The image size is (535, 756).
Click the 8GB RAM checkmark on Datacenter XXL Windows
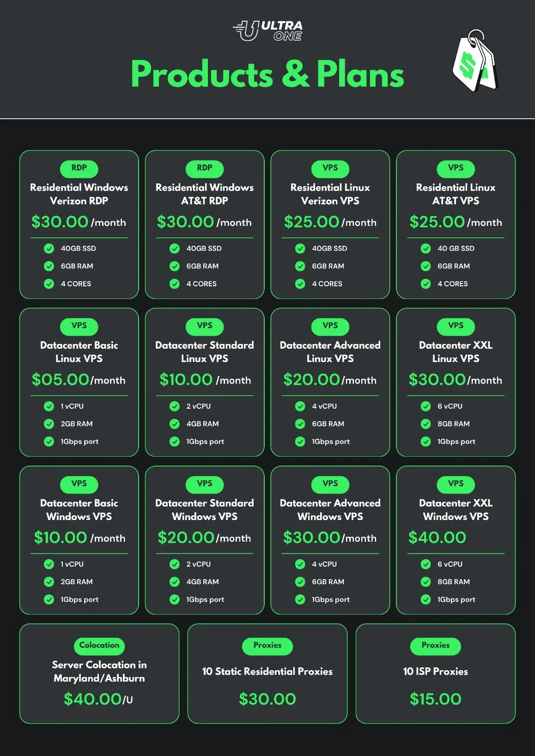pos(426,582)
